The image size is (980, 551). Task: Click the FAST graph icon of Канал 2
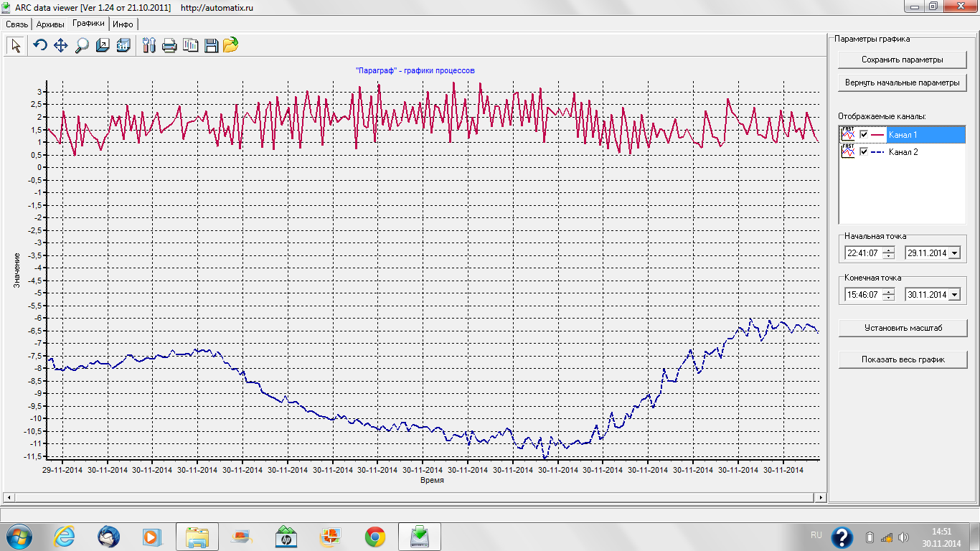(848, 151)
